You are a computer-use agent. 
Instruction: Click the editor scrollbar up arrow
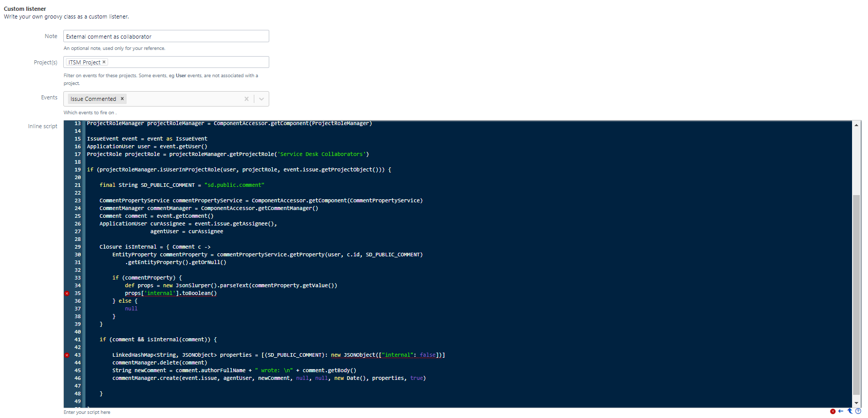tap(857, 125)
